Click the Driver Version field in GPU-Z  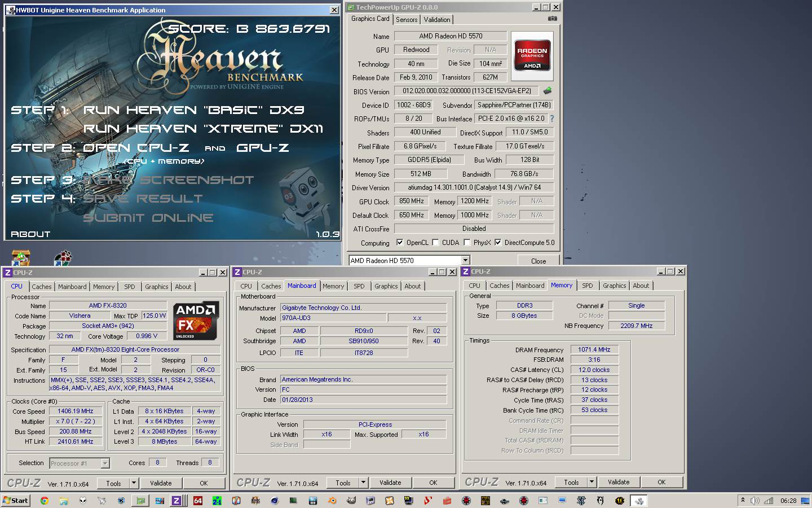click(x=474, y=187)
